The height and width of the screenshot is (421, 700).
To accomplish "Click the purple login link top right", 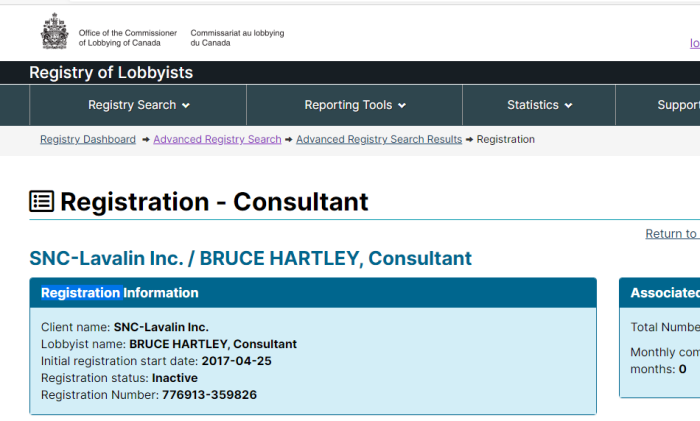I will (x=695, y=43).
